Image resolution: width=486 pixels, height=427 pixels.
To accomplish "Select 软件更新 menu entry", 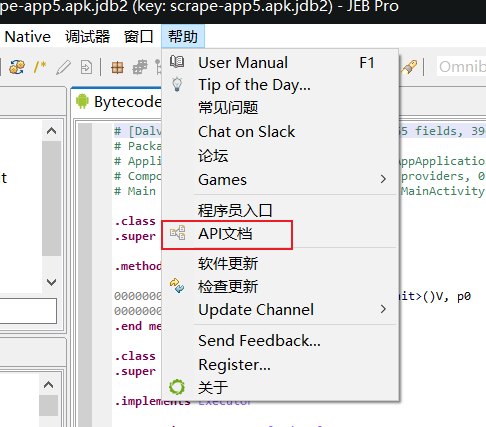I will (x=280, y=263).
